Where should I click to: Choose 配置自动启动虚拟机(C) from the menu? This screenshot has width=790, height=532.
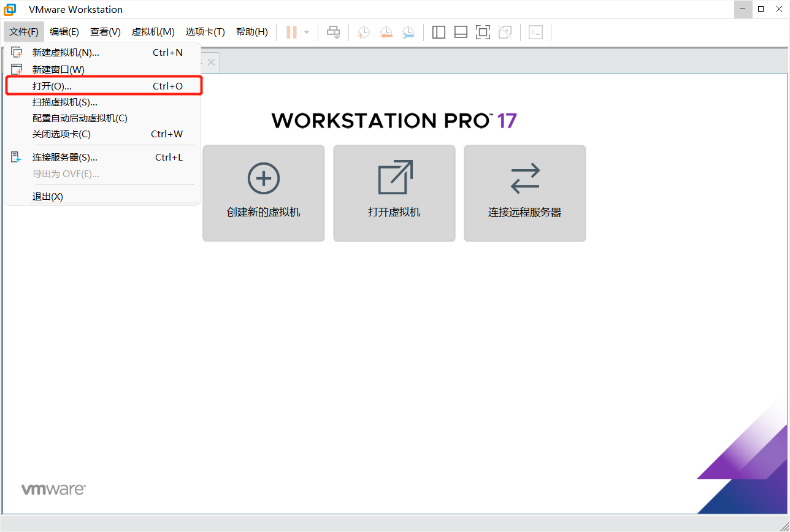(x=102, y=118)
